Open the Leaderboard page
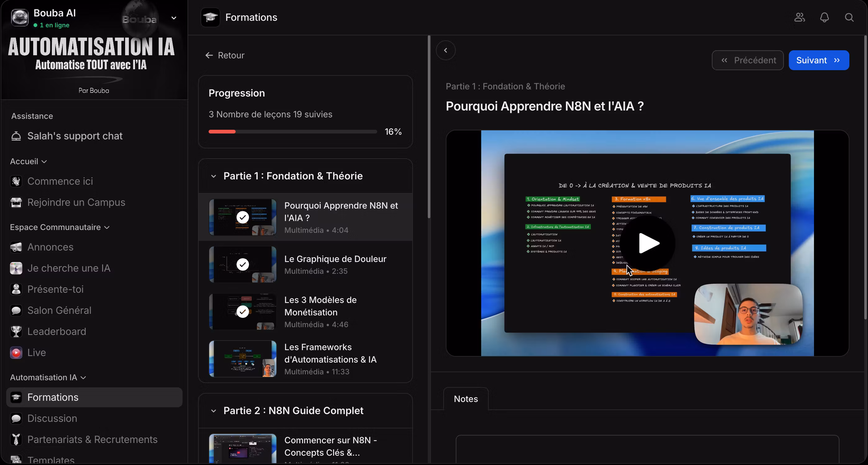 94,332
